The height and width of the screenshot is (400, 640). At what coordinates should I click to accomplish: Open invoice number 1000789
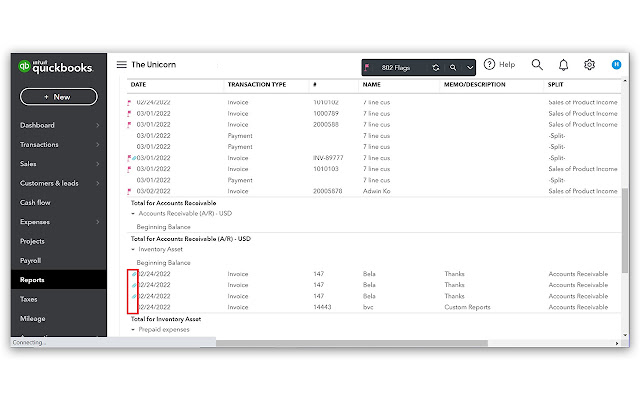(x=326, y=113)
